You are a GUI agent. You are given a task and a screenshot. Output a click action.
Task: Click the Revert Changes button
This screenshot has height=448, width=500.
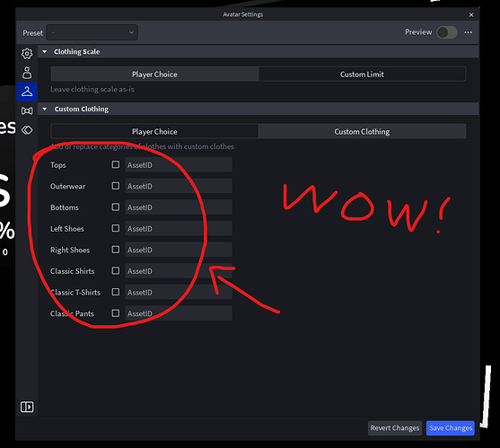(395, 428)
